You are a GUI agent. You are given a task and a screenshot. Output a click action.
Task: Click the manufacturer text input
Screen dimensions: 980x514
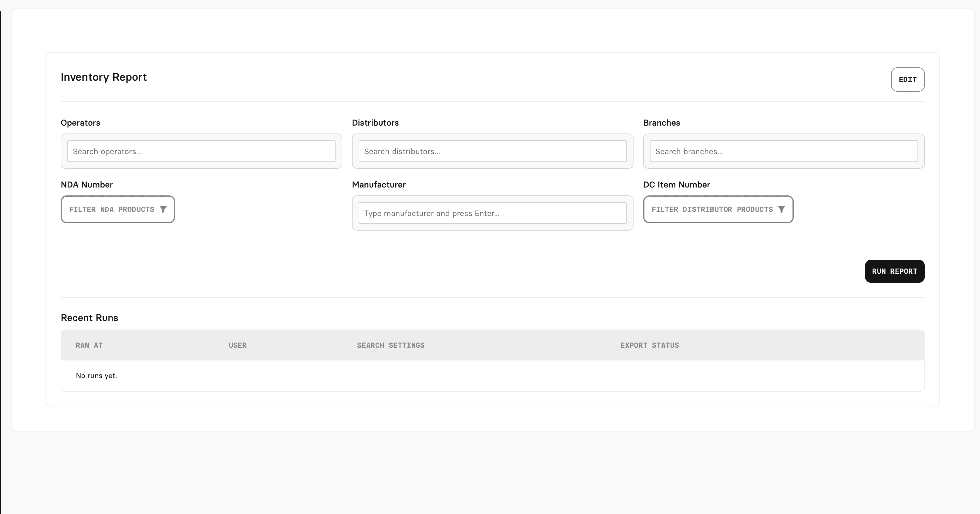pos(492,213)
